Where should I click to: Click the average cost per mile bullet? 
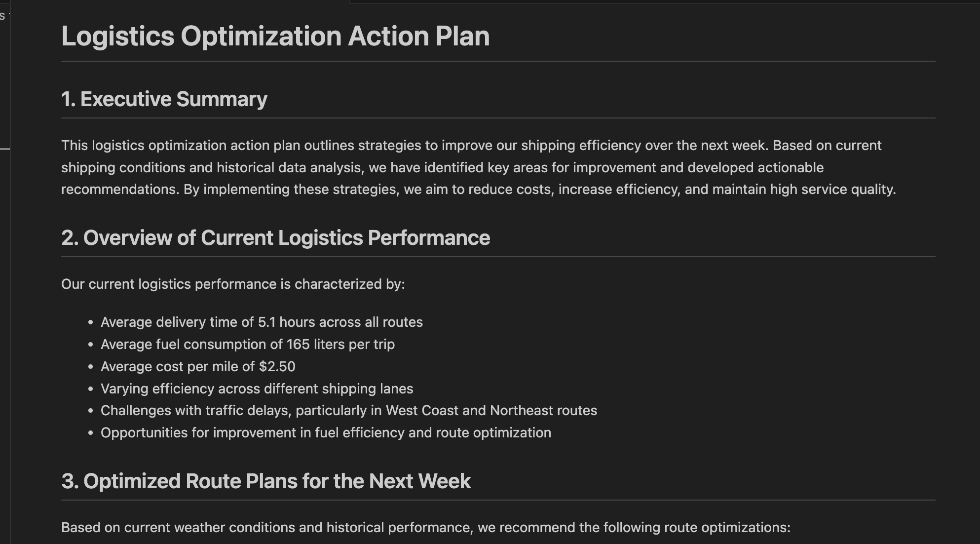[198, 367]
